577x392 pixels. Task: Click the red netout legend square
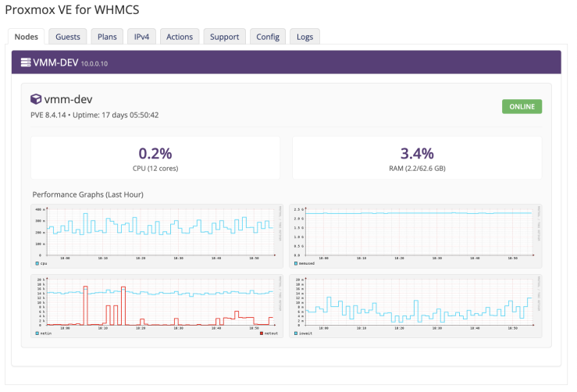(x=262, y=333)
